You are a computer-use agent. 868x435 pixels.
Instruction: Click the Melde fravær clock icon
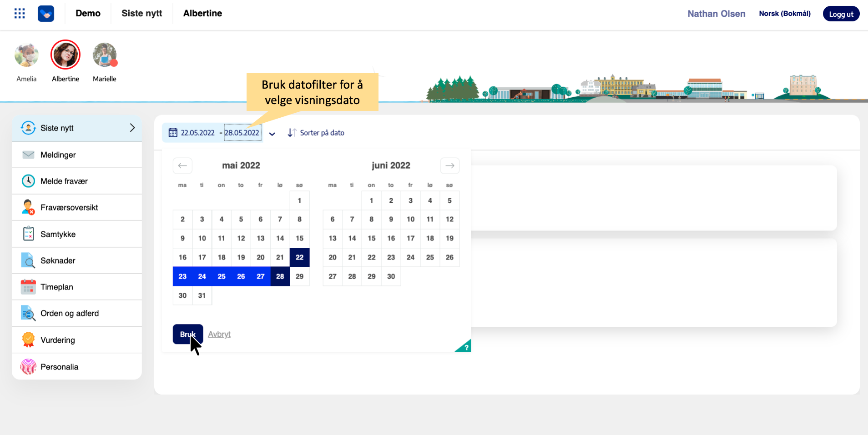[28, 181]
